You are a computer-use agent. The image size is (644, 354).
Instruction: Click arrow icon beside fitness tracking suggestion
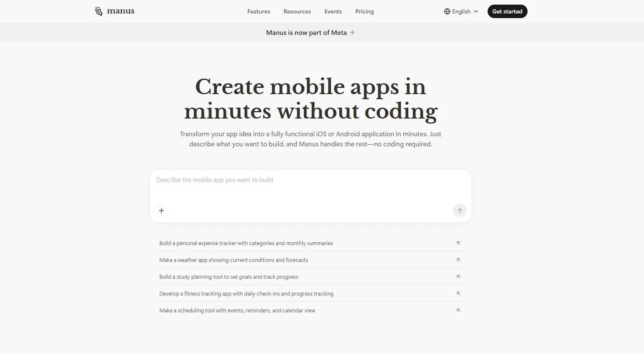coord(458,293)
